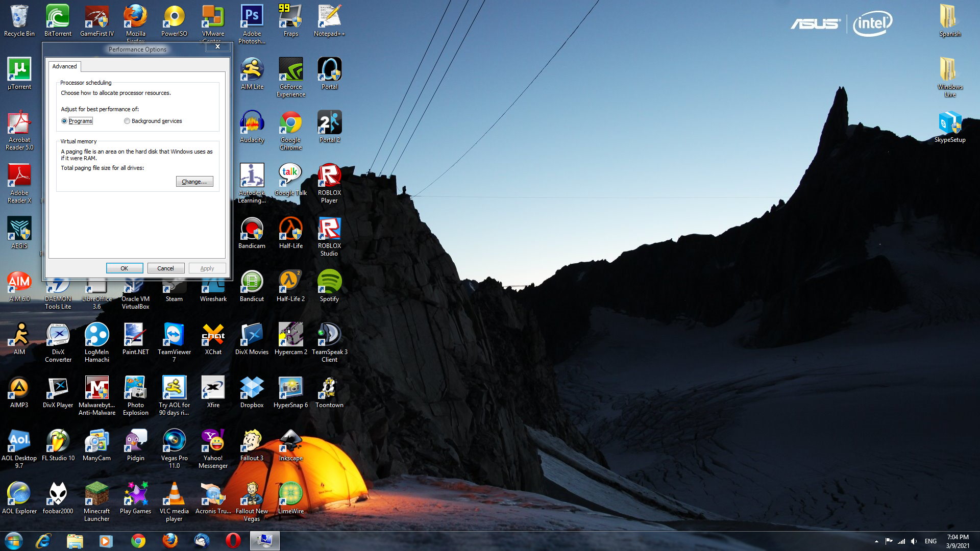This screenshot has height=551, width=980.
Task: Open the VLC media player shortcut
Action: [x=174, y=494]
